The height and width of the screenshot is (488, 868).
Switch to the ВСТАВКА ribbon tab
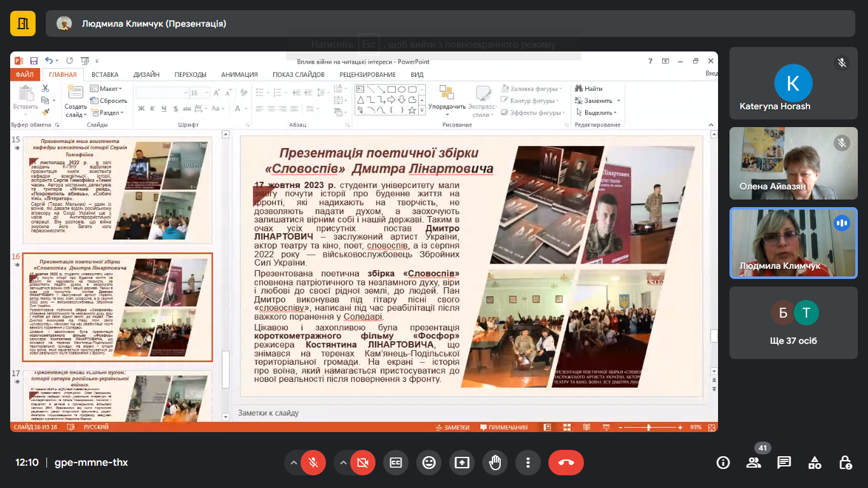105,74
